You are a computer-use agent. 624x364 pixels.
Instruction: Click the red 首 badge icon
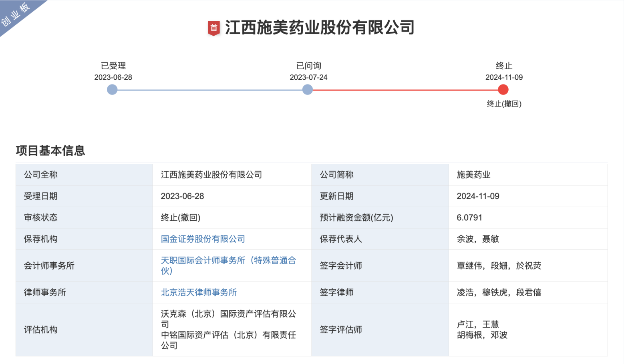point(214,28)
